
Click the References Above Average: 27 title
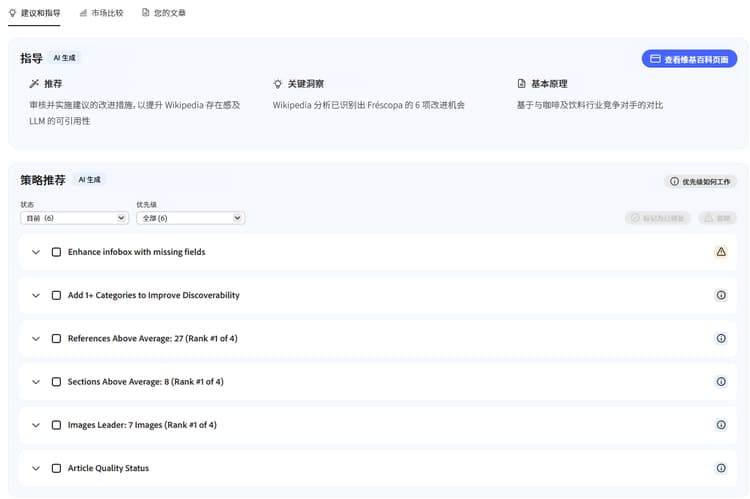tap(153, 339)
